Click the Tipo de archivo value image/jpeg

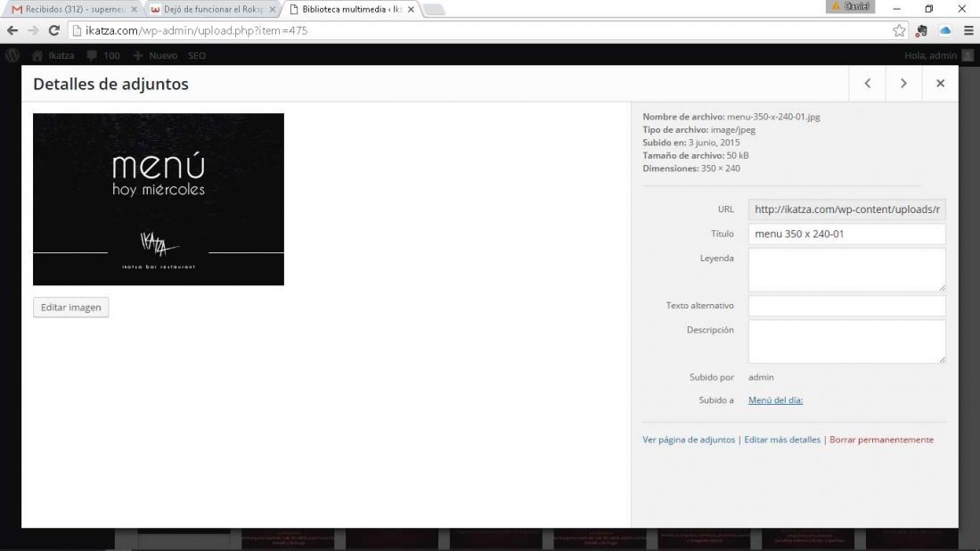(x=732, y=129)
